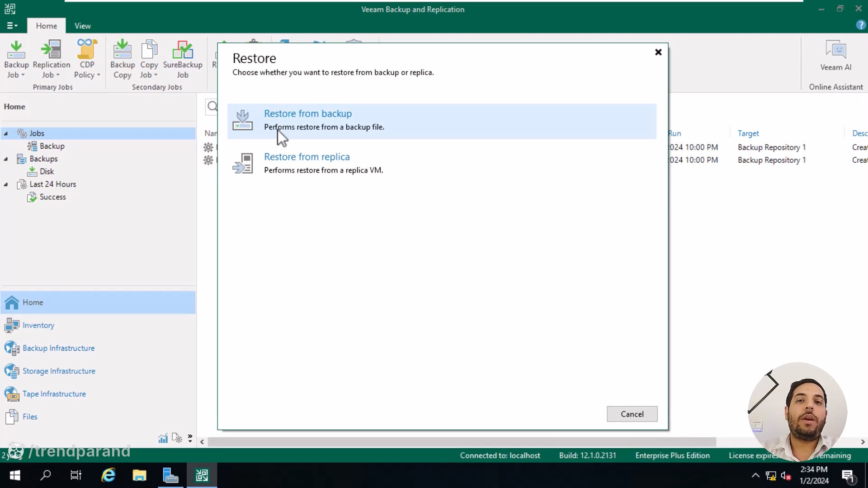Collapse the Backups tree node

tap(6, 159)
